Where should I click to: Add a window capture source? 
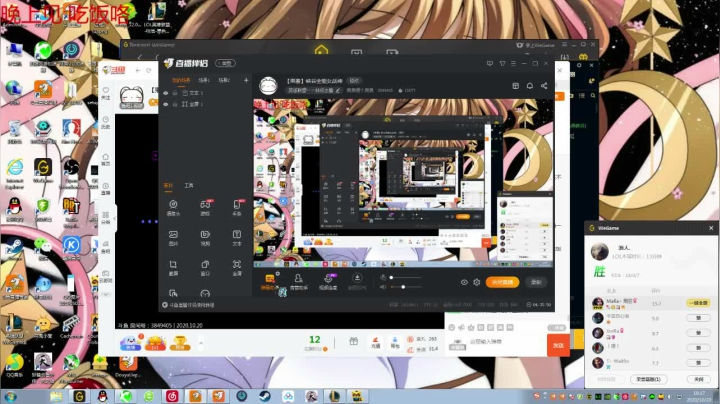pyautogui.click(x=205, y=268)
